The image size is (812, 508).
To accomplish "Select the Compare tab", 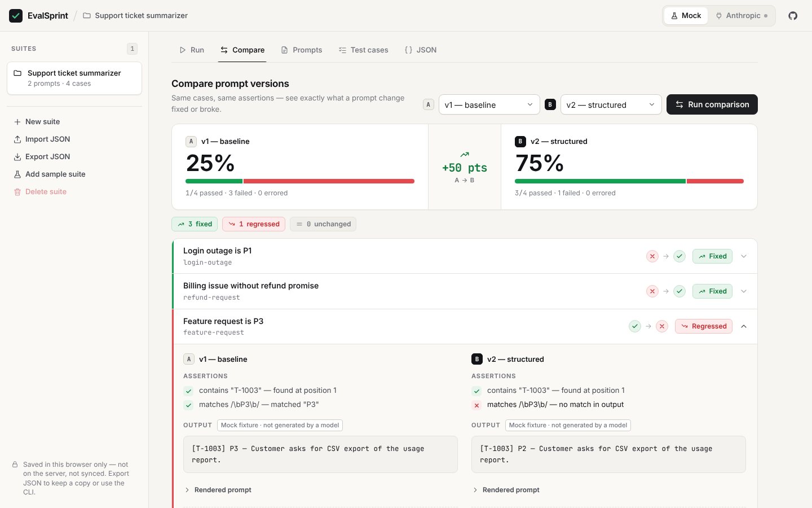I will click(x=242, y=50).
